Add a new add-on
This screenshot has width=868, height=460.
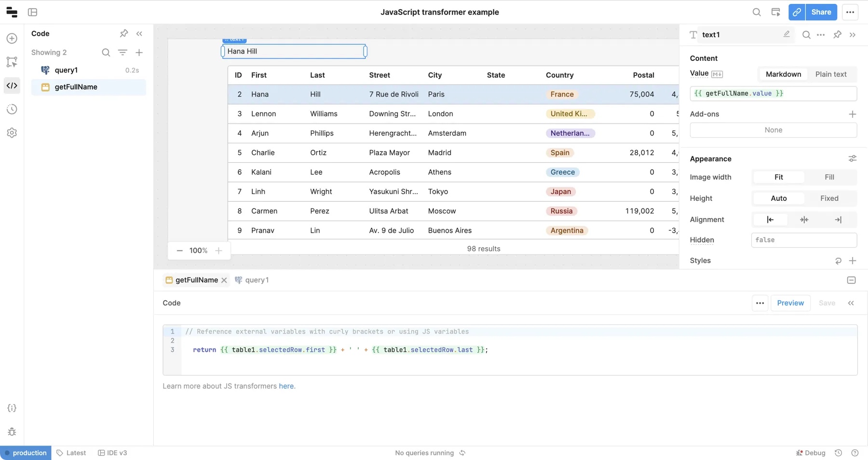coord(852,114)
